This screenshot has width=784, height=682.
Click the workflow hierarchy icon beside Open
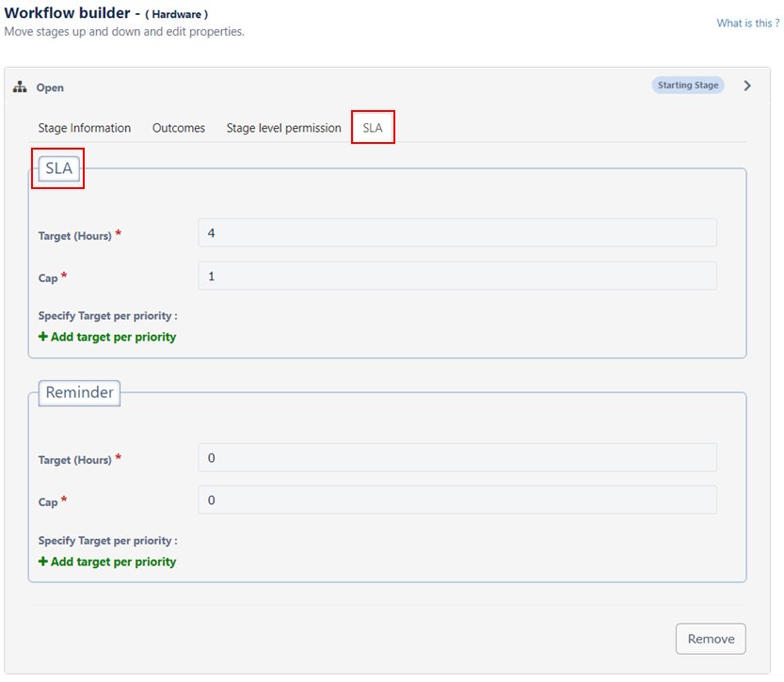(20, 87)
